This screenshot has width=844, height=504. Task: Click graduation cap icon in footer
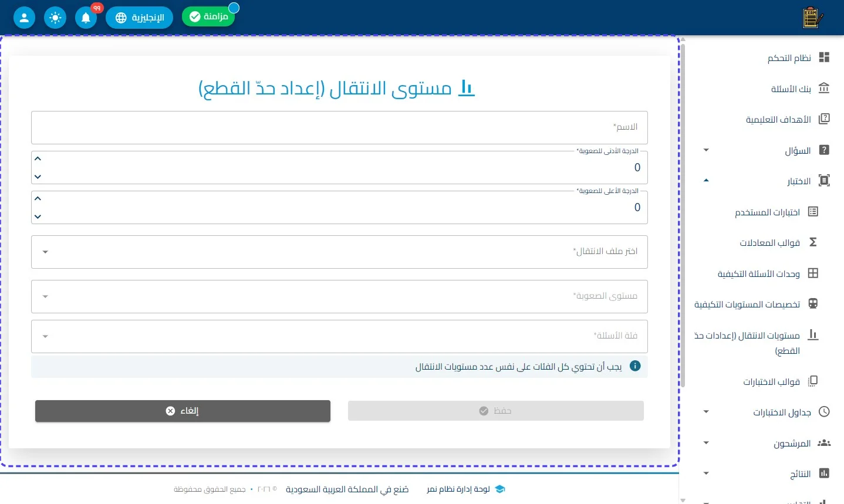click(500, 489)
